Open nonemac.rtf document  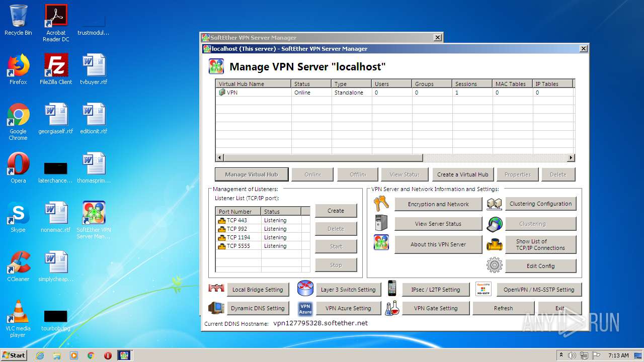pyautogui.click(x=56, y=217)
